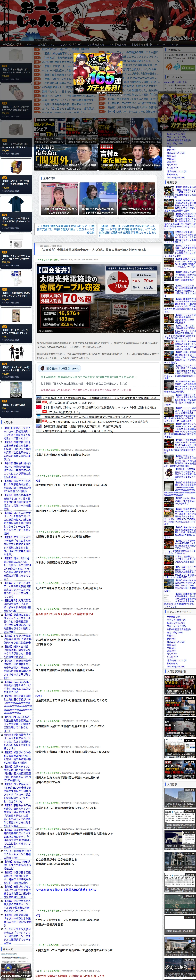
Task: Open ベトナムの天気予報士 featured article thumbnail
Action: click(98, 199)
